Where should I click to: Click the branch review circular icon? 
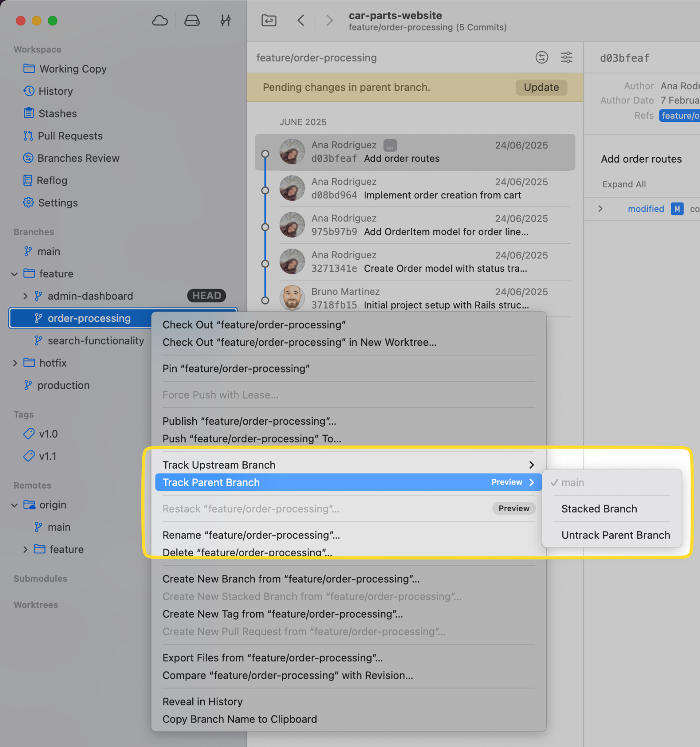tap(541, 57)
